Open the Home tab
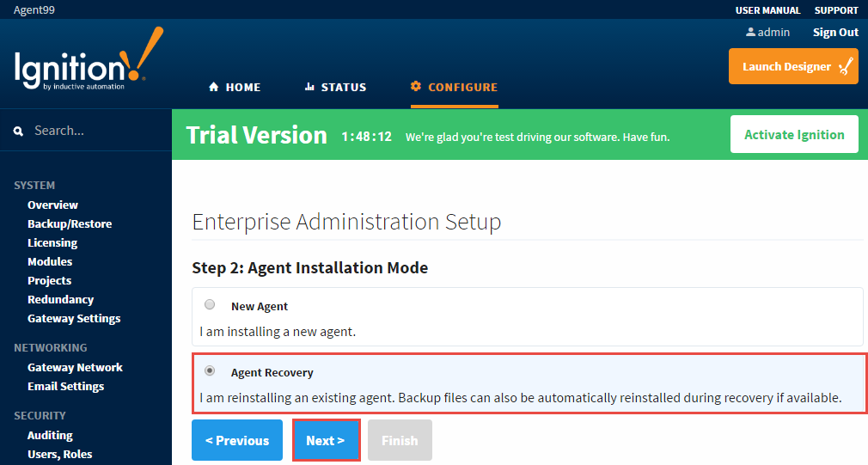868x465 pixels. [x=235, y=87]
